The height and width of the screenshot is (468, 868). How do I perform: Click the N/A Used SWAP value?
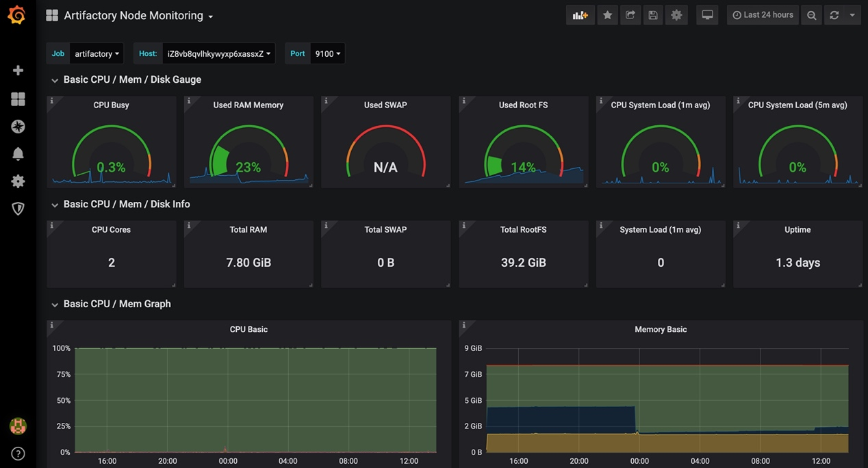tap(385, 167)
